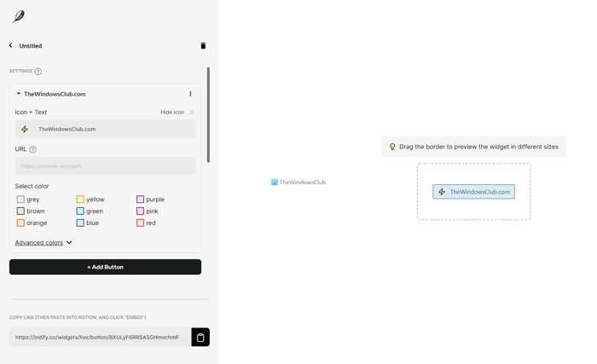Open the URL help question mark

coord(32,149)
